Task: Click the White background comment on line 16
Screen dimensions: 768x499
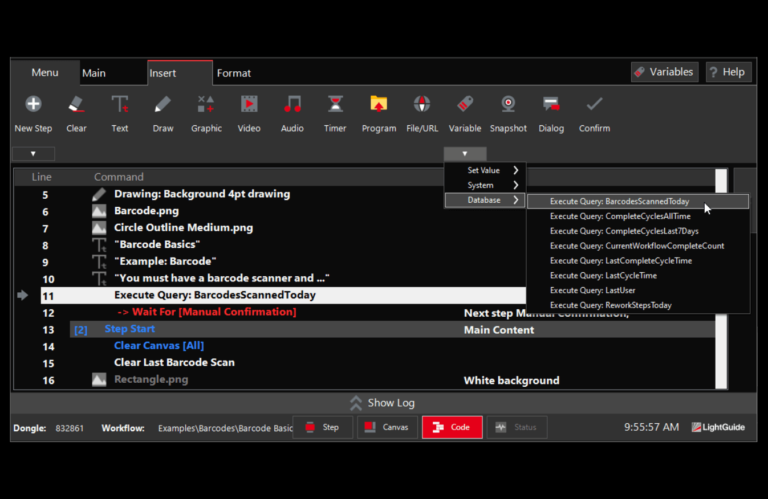Action: pos(511,380)
